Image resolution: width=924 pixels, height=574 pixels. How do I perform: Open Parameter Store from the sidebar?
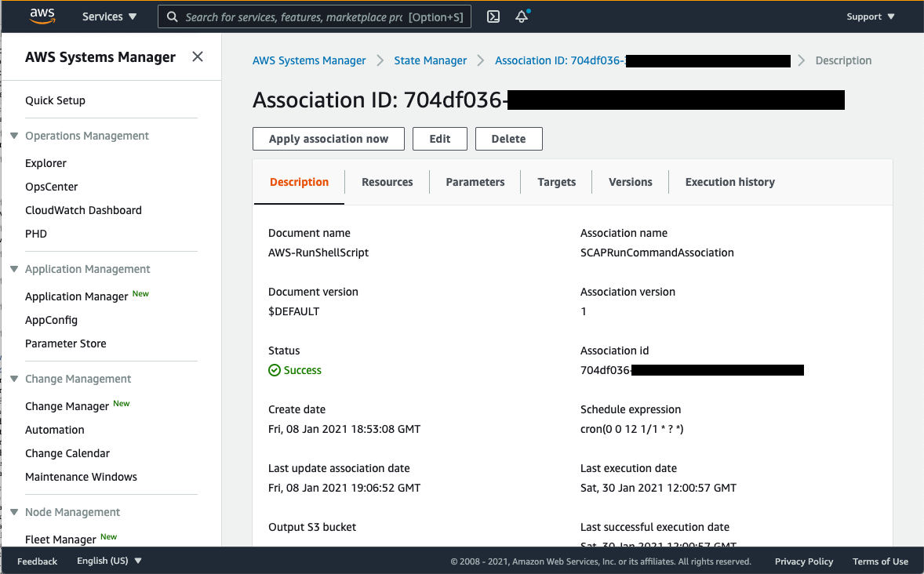(x=65, y=343)
